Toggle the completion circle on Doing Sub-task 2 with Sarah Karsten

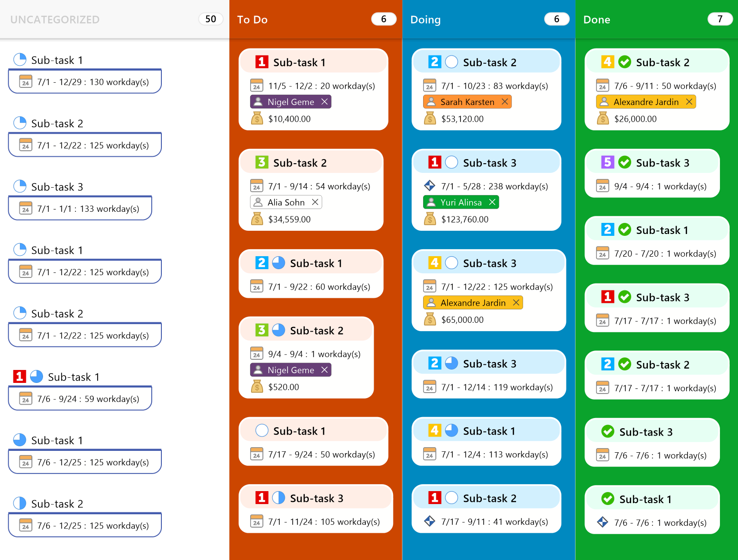click(x=452, y=62)
